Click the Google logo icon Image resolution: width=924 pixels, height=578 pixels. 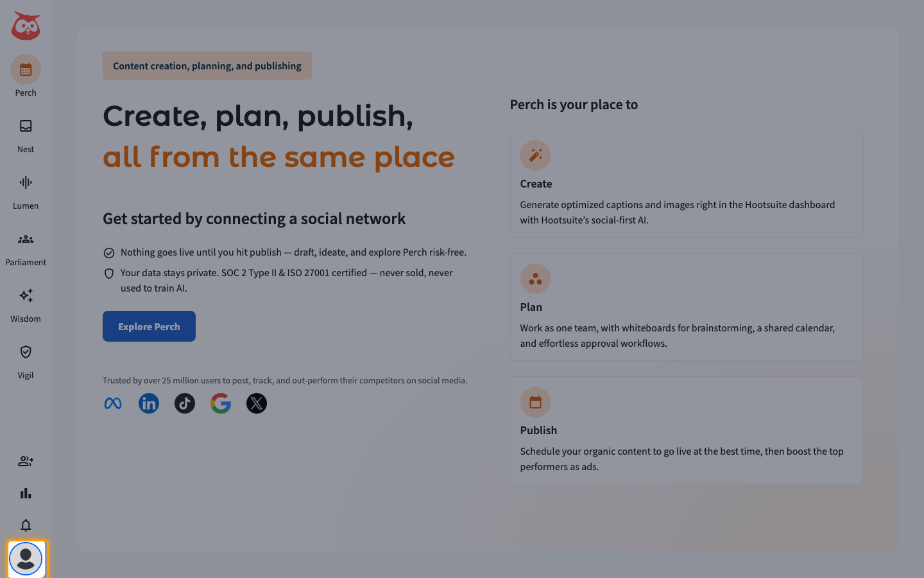(x=221, y=403)
